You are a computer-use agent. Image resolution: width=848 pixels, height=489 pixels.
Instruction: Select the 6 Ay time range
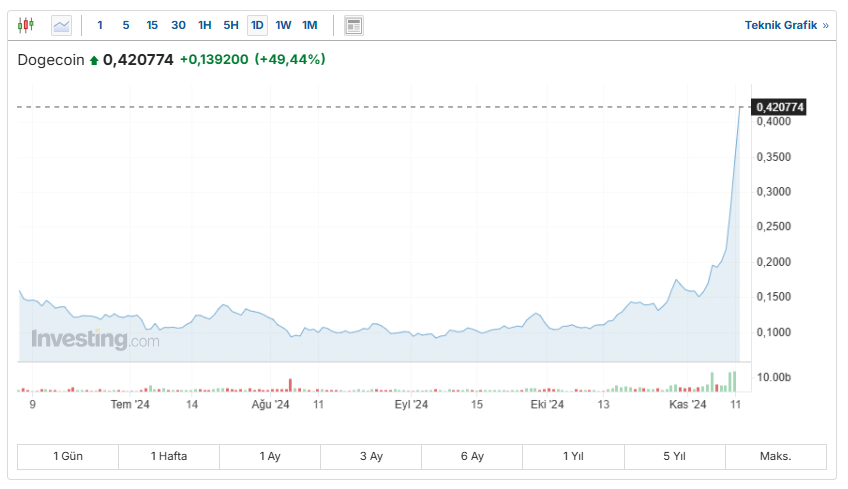click(472, 456)
